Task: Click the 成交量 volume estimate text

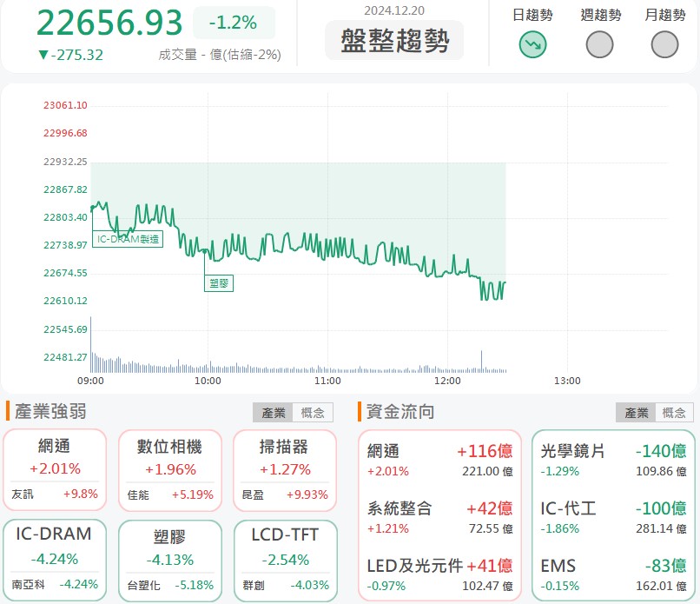Action: click(x=220, y=55)
